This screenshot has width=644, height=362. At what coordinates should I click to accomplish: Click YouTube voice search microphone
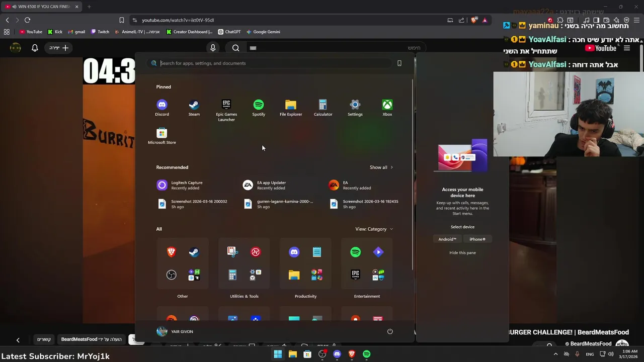[213, 48]
